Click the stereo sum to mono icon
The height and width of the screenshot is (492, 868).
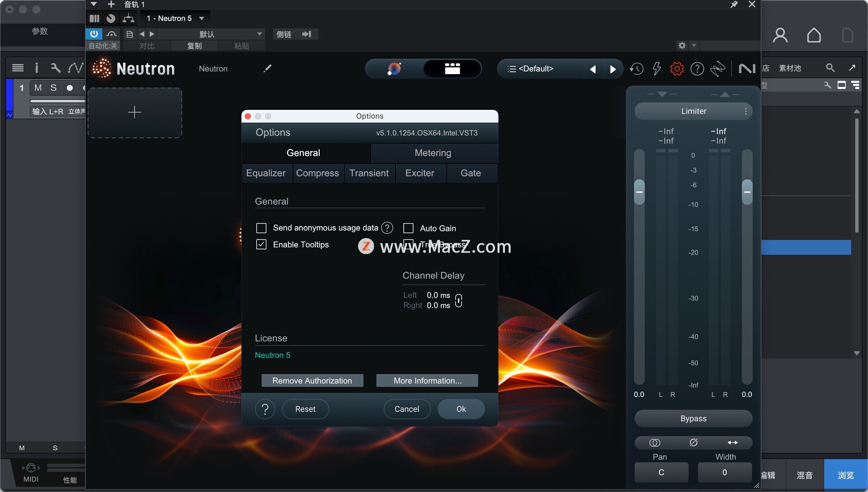[655, 442]
